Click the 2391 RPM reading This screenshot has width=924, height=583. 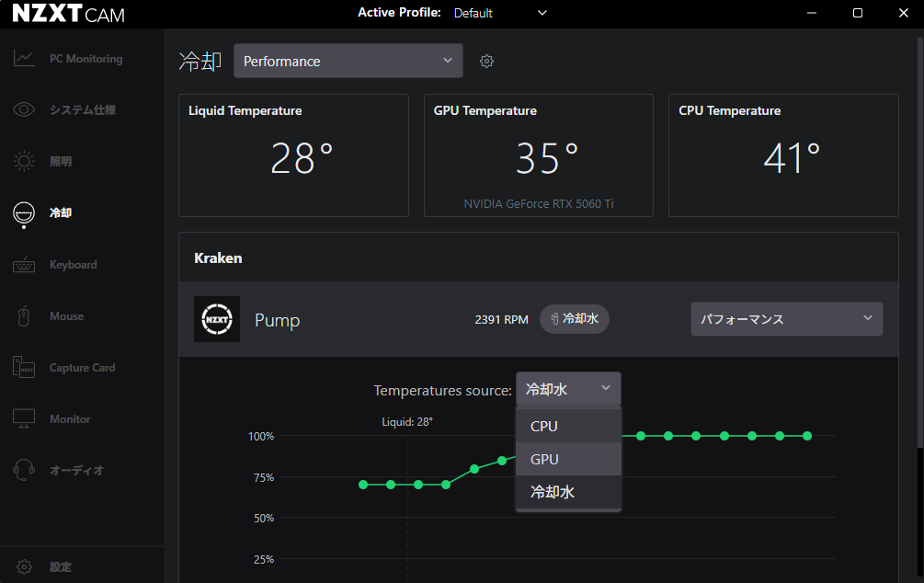pyautogui.click(x=501, y=319)
